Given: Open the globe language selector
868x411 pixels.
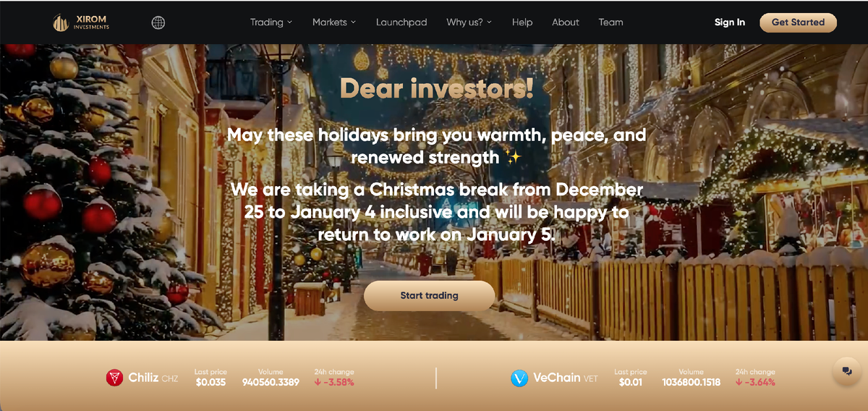Looking at the screenshot, I should [158, 22].
